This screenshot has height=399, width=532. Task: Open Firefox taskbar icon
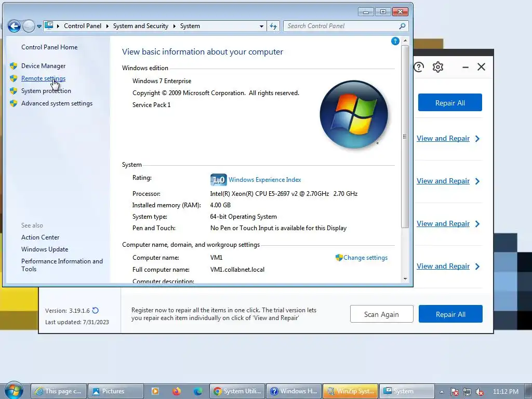pyautogui.click(x=177, y=391)
